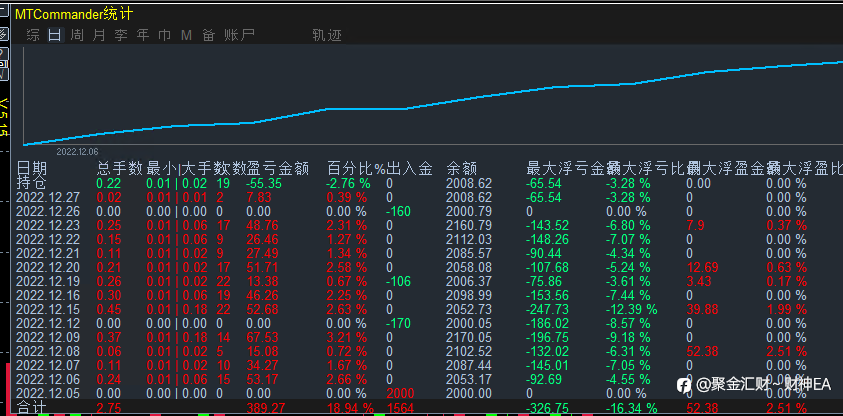
Task: Click the 日期 column header
Action: click(32, 169)
